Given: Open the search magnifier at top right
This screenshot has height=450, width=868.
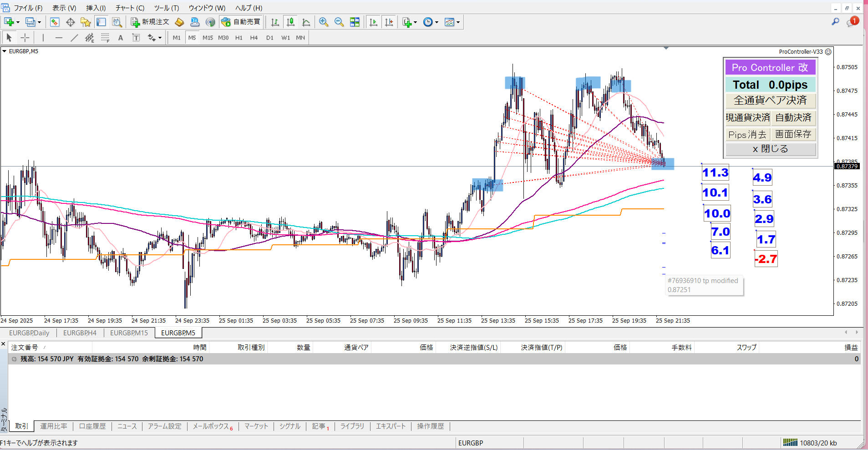Looking at the screenshot, I should coord(835,21).
